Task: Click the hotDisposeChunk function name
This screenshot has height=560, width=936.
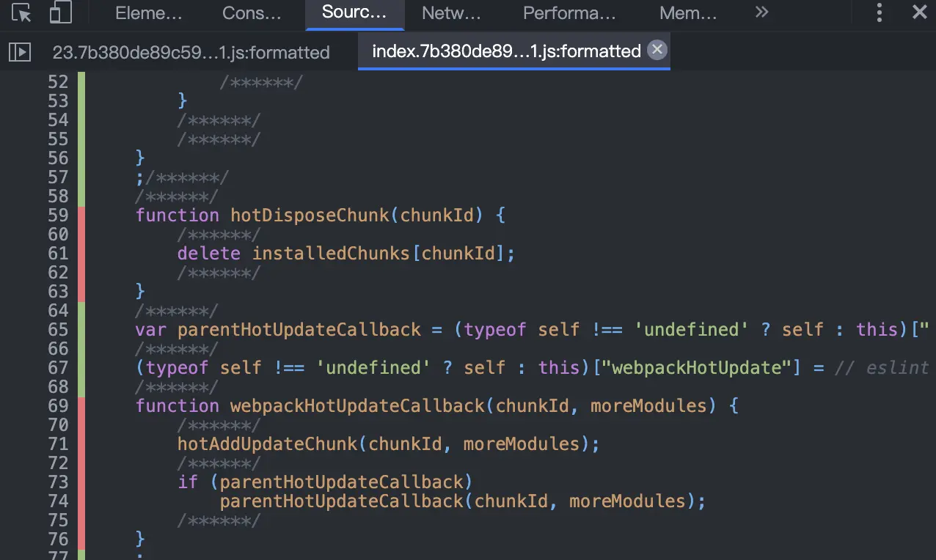Action: tap(310, 215)
